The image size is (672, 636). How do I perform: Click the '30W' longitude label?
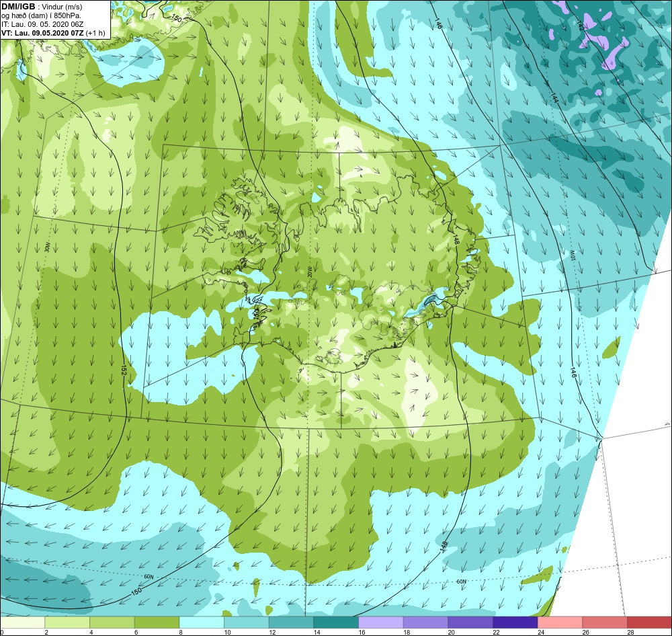48,246
